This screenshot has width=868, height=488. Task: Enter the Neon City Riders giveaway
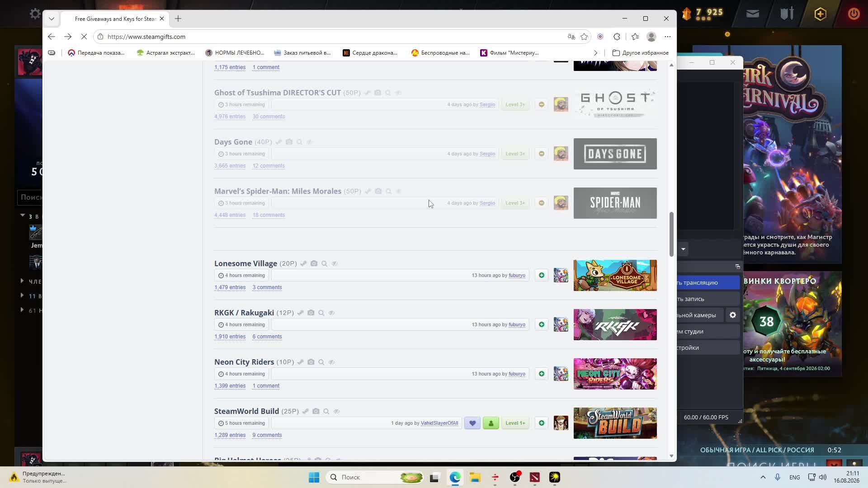tap(541, 374)
